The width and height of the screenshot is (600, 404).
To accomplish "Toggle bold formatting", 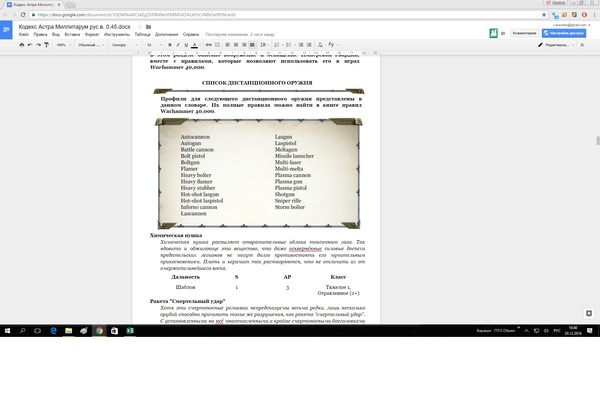I will point(171,44).
